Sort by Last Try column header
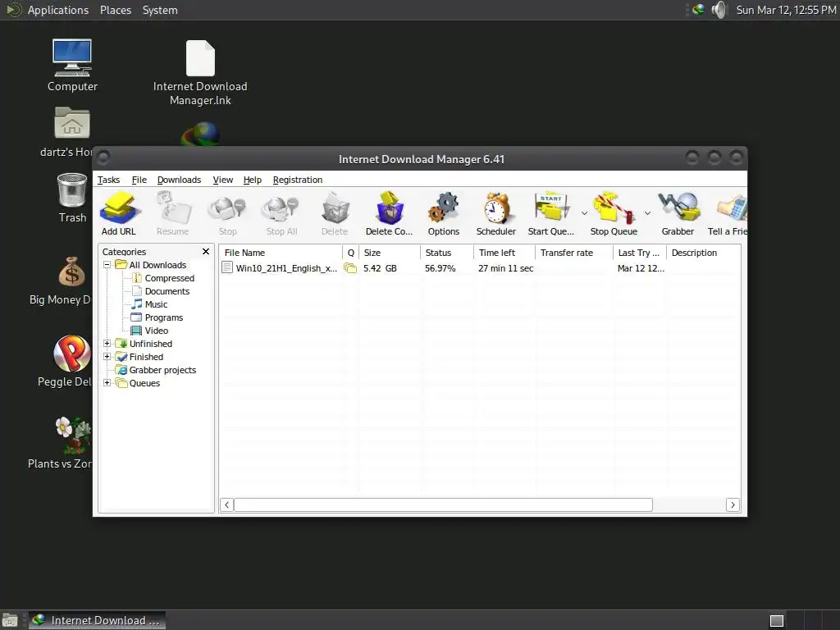Viewport: 840px width, 630px height. click(x=640, y=253)
